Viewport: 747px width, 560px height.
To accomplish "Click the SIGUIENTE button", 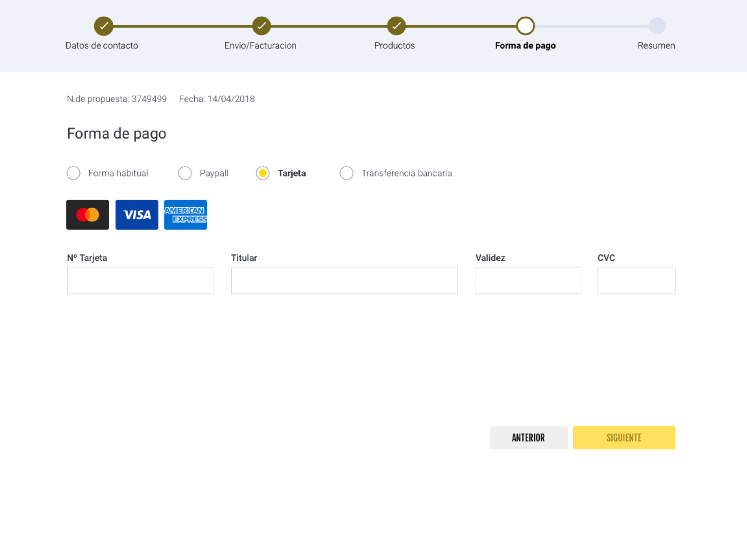I will click(x=624, y=437).
